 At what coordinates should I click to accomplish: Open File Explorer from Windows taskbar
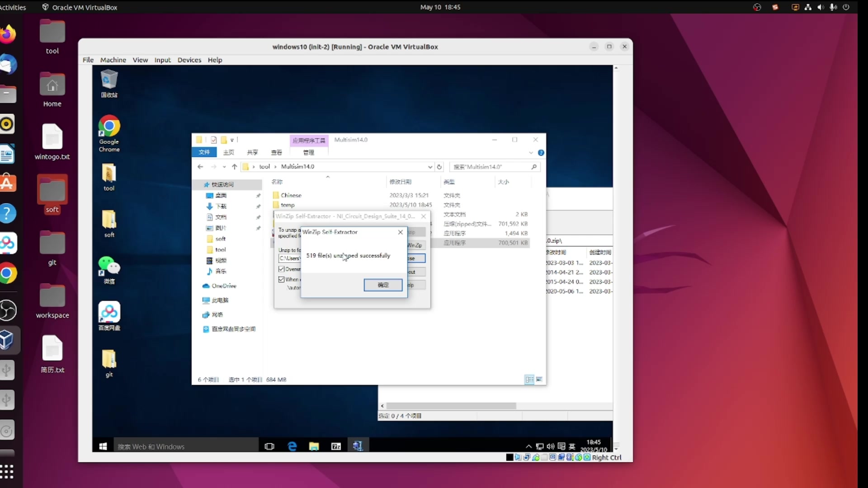314,446
